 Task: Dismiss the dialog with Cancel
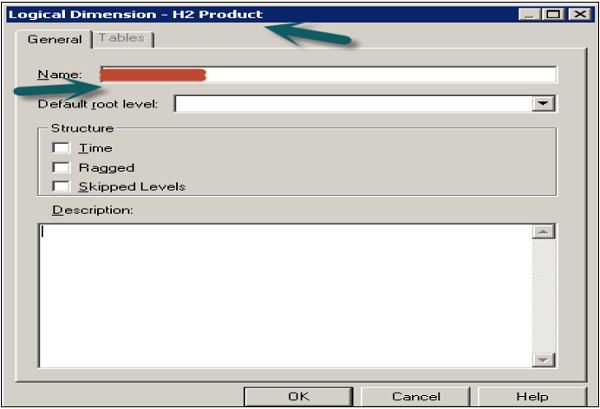coord(416,396)
